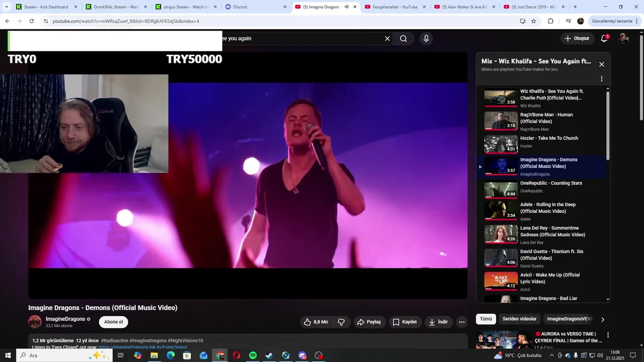Open site information icon in address bar

[x=45, y=21]
